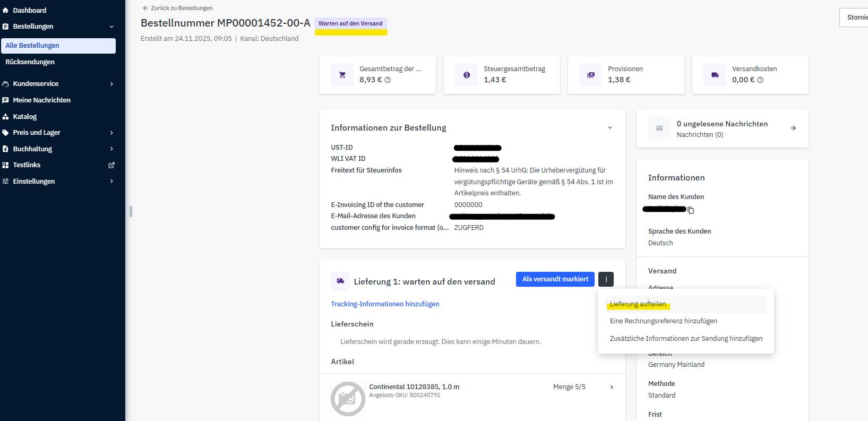Choose Eine Rechnungsreferenz hinzufügen
This screenshot has width=868, height=421.
pos(663,321)
